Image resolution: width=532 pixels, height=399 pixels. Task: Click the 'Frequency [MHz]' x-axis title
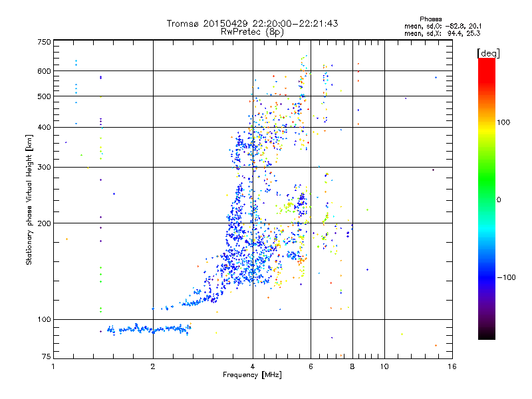(x=252, y=375)
